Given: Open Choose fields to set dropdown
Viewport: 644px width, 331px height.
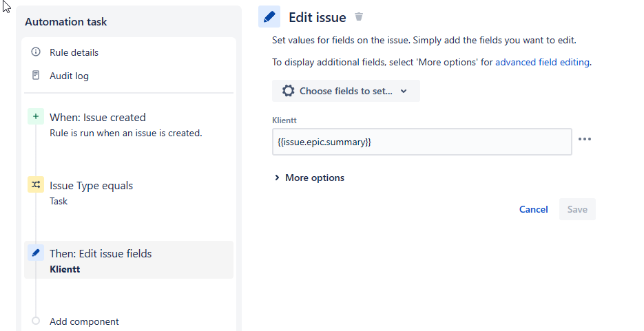Looking at the screenshot, I should 346,91.
